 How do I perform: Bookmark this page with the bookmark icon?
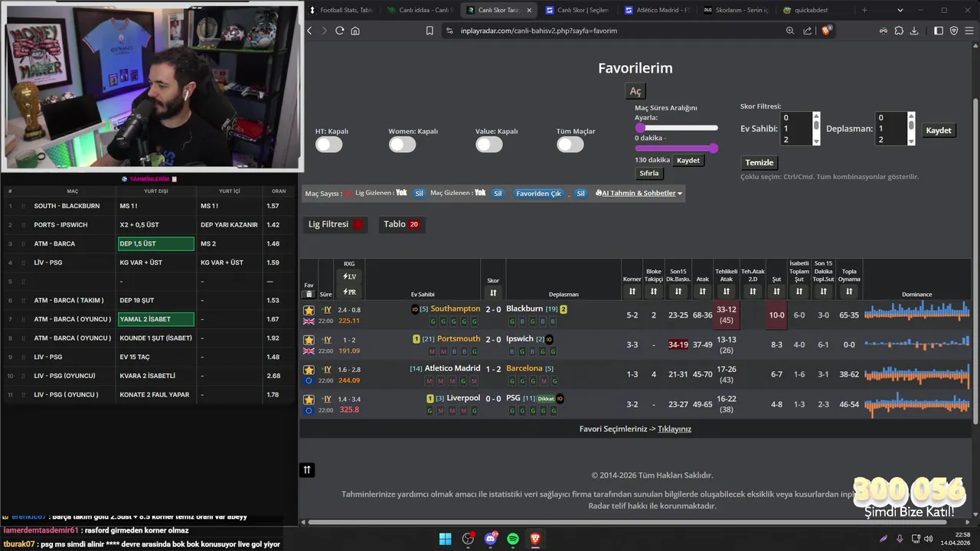pyautogui.click(x=430, y=31)
